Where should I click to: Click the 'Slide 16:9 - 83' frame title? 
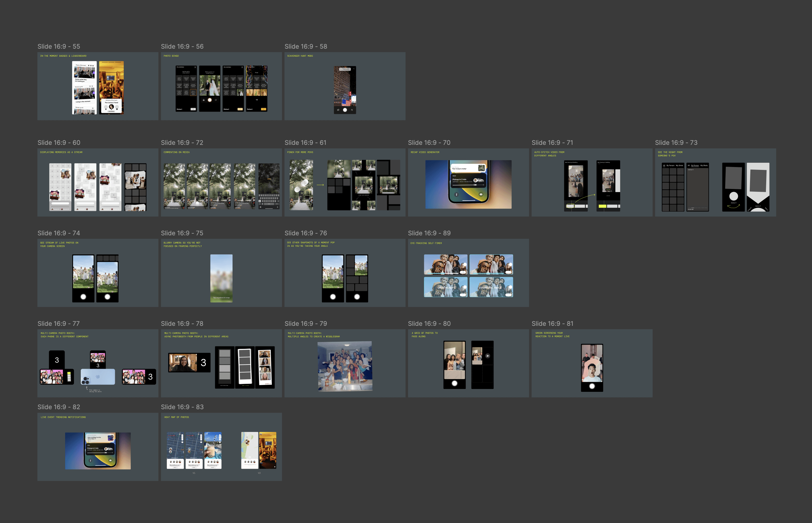pos(182,407)
